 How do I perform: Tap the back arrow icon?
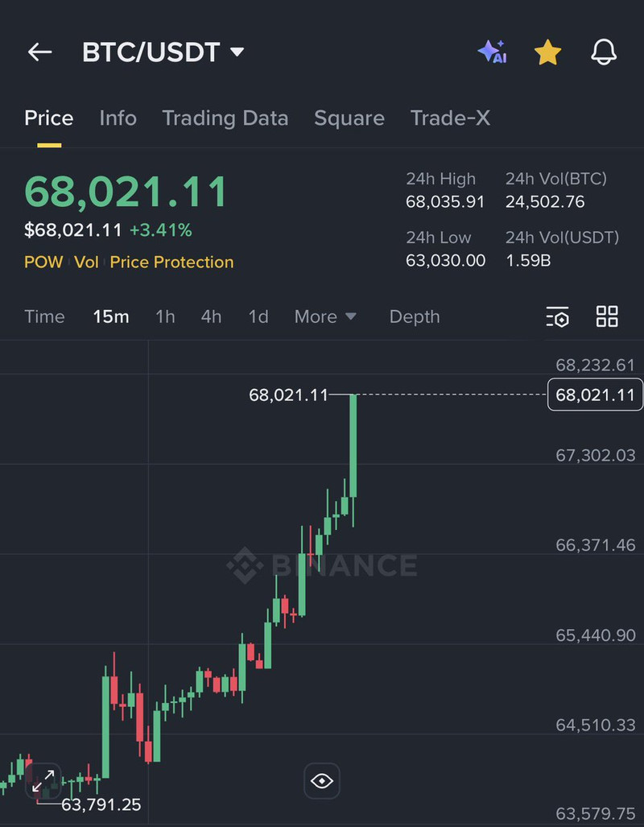pyautogui.click(x=39, y=52)
